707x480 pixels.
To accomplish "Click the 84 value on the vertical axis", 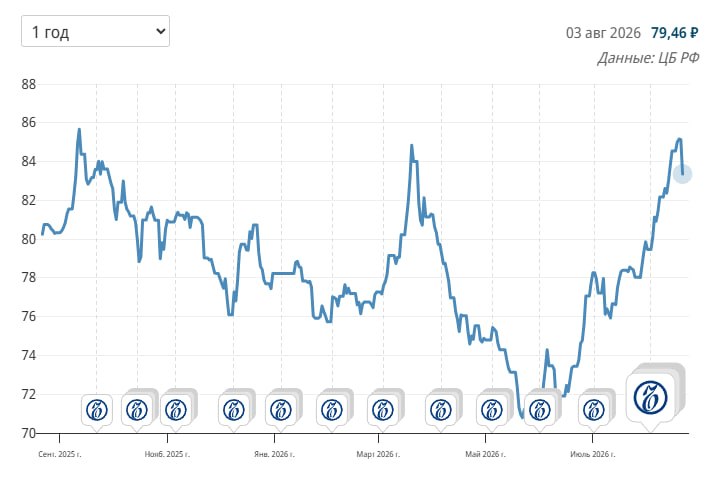I will tap(29, 161).
